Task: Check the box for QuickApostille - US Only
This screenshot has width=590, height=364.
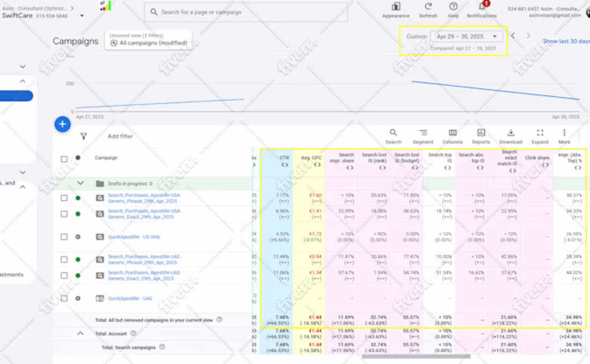Action: (64, 236)
